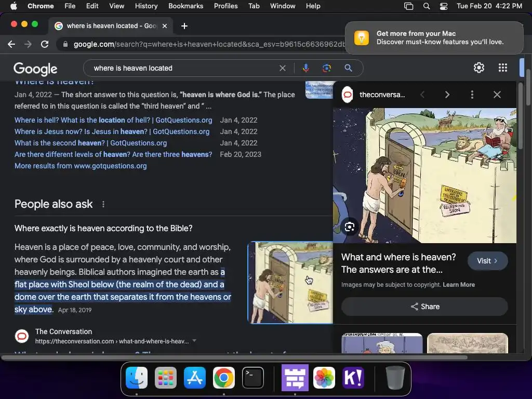Show next image in preview panel

(x=447, y=95)
